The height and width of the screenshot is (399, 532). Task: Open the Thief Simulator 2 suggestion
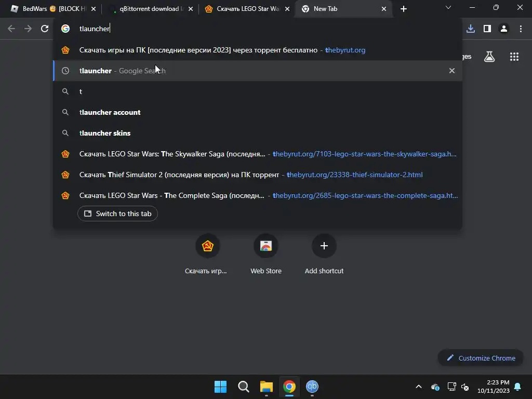point(258,175)
